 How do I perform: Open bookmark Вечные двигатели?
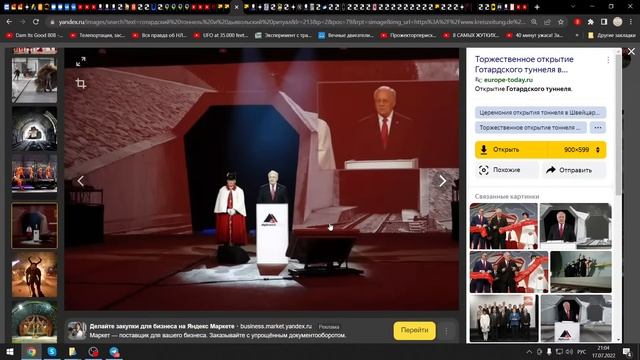pyautogui.click(x=346, y=36)
